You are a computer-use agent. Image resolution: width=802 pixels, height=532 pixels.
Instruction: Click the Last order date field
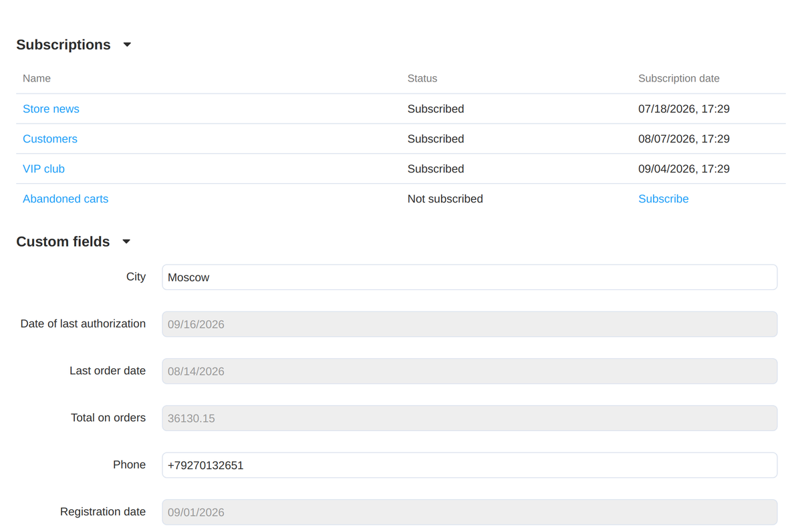(x=469, y=372)
